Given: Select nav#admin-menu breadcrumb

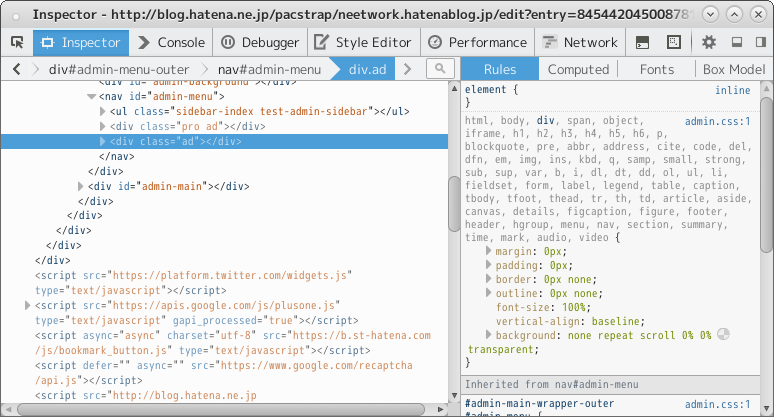Looking at the screenshot, I should click(x=270, y=70).
